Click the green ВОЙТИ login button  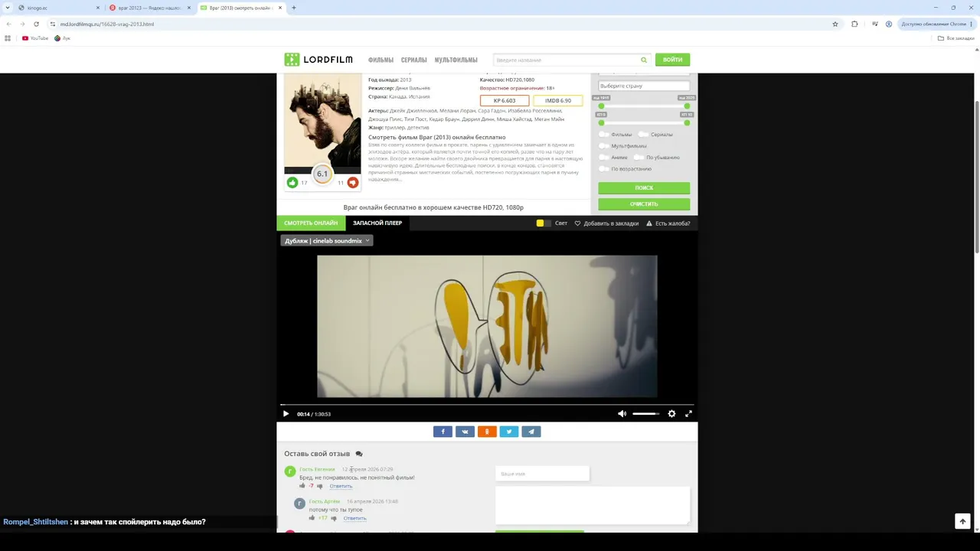(672, 60)
